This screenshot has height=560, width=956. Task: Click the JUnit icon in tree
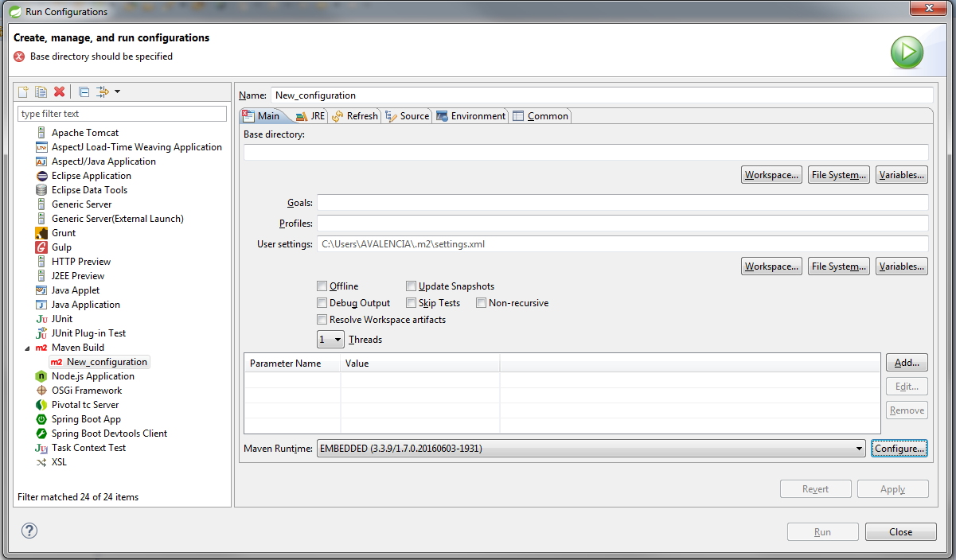pos(42,319)
